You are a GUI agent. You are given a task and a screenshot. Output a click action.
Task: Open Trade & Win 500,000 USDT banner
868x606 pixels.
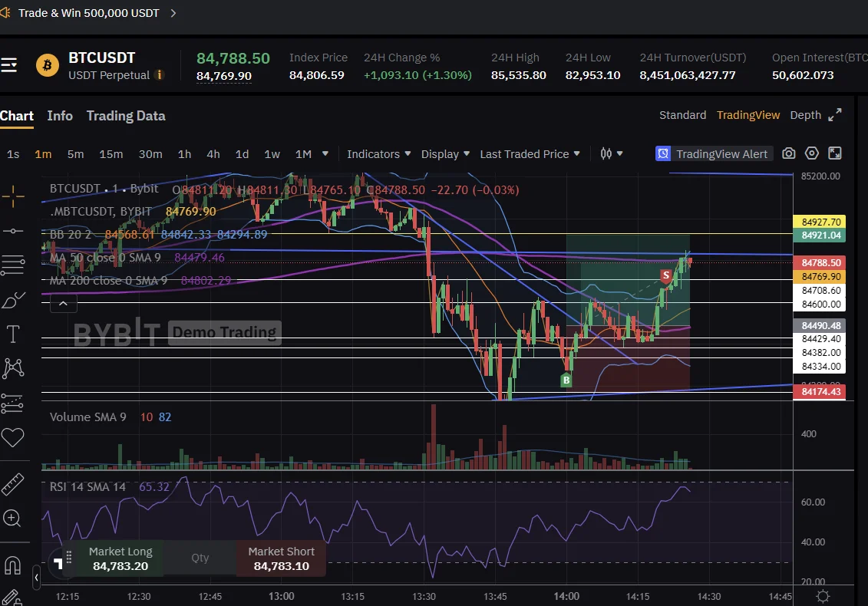[88, 13]
